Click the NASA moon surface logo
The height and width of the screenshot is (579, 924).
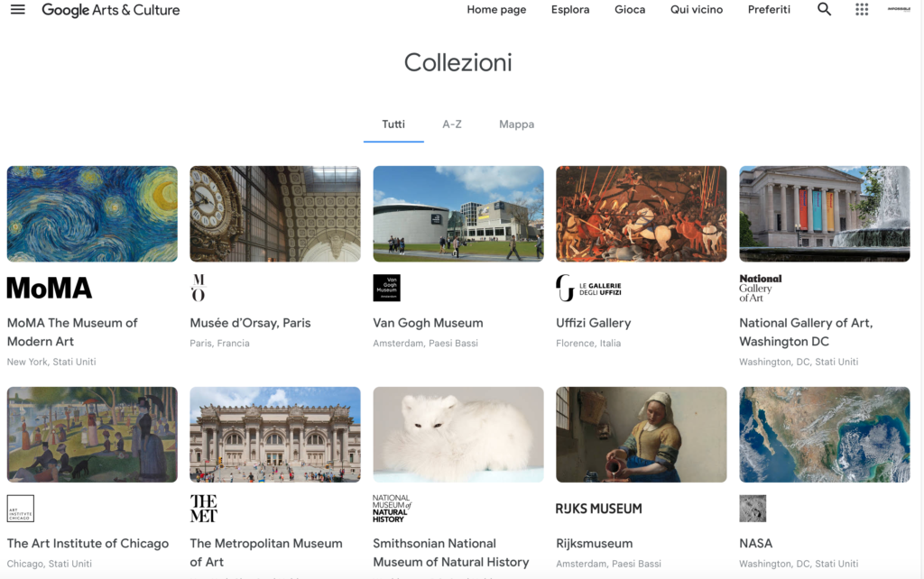pos(753,509)
